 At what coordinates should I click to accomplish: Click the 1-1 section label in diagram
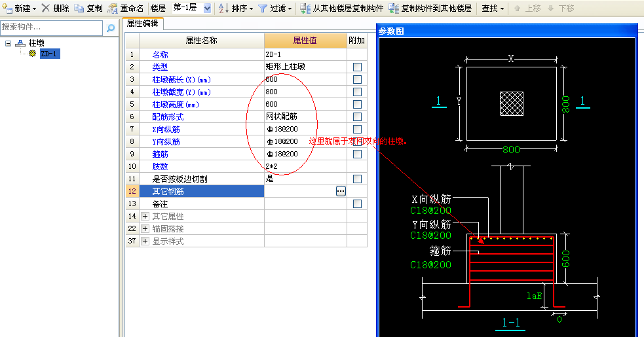tap(511, 322)
